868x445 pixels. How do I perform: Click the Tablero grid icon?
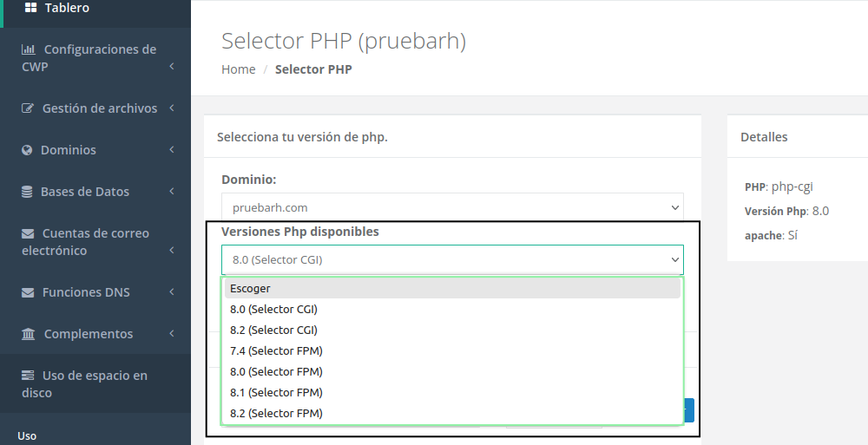(x=30, y=8)
